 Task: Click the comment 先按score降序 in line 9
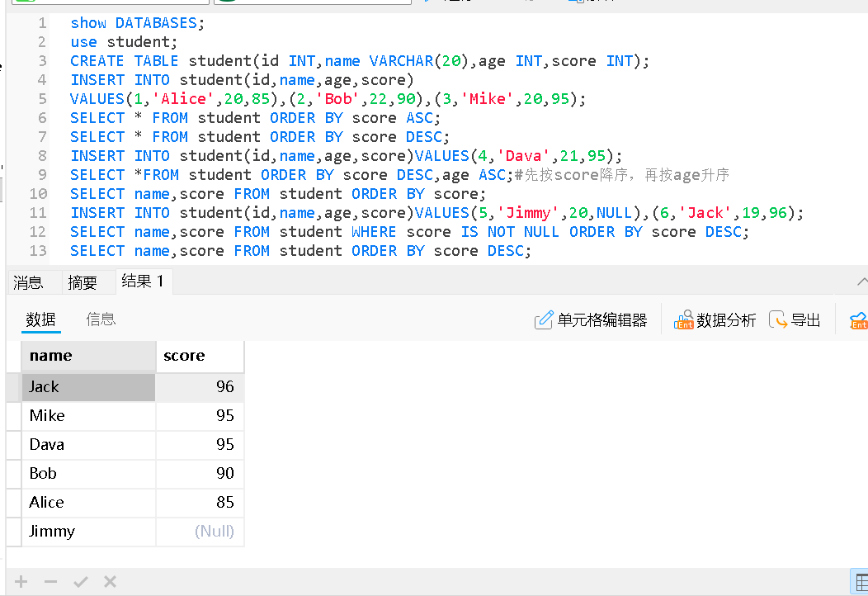pyautogui.click(x=621, y=175)
